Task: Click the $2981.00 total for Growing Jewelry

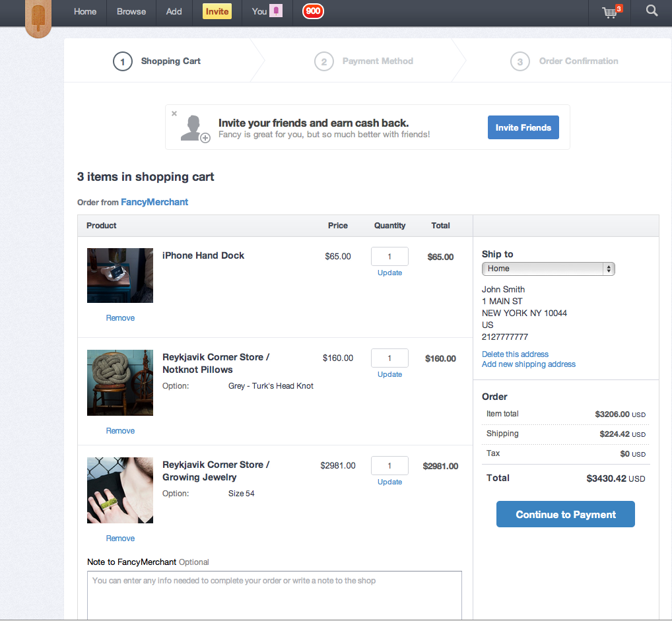Action: pyautogui.click(x=440, y=466)
